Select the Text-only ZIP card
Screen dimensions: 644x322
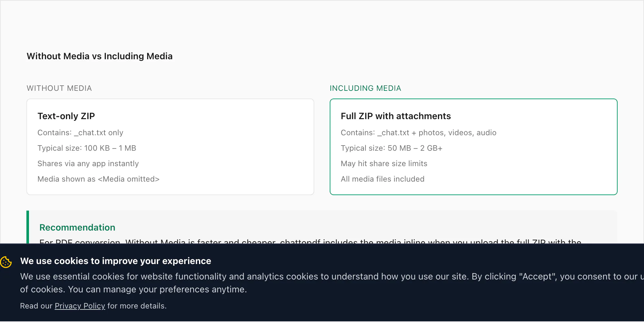pos(170,147)
